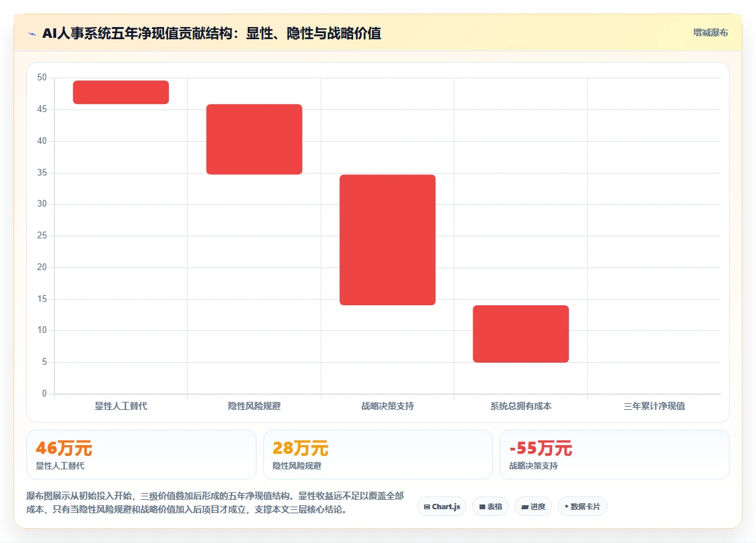The image size is (756, 543).
Task: Click the 显性人工替代 caption under 46万元
Action: coord(60,466)
